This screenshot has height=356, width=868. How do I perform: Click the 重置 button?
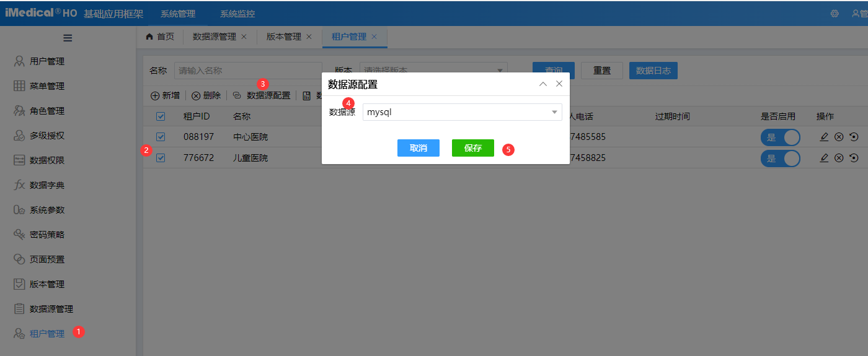[602, 71]
